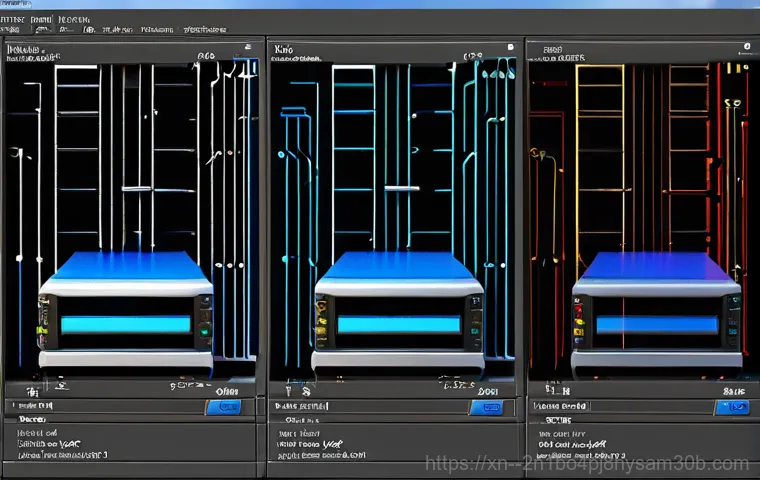Select the blue device preview in the white-wired panel
The image size is (760, 480).
126,311
